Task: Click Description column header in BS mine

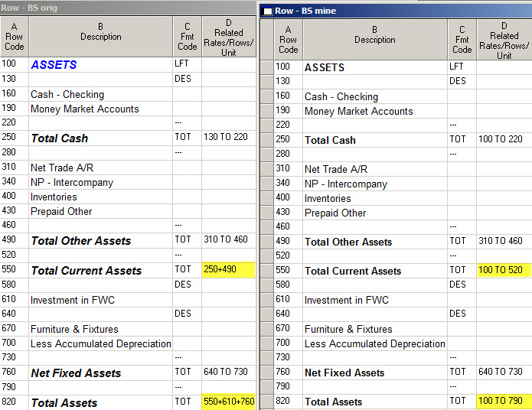Action: (375, 40)
